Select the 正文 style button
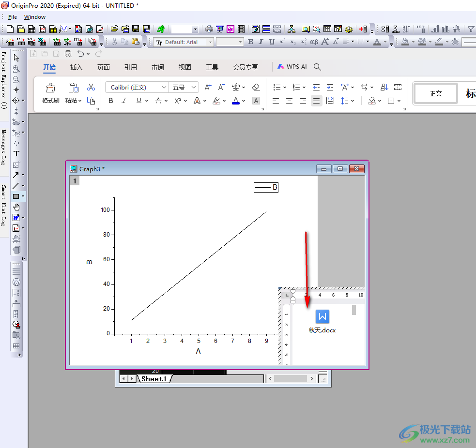The image size is (476, 448). 436,94
